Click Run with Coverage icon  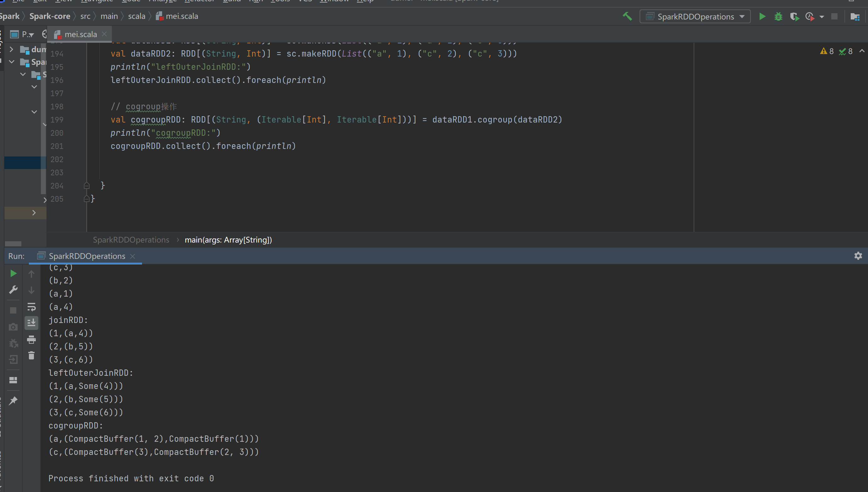point(794,16)
